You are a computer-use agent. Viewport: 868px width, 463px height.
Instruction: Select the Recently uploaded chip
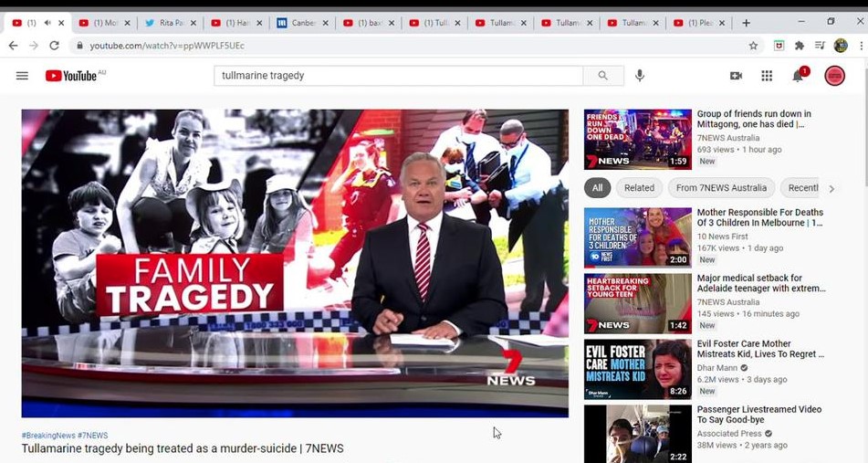800,188
